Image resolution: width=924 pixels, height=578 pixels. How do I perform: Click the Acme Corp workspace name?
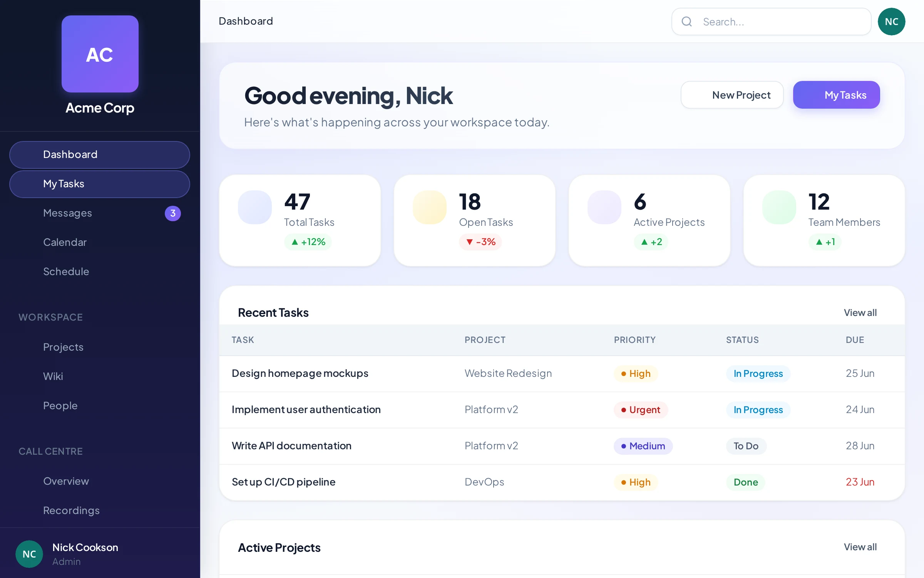click(100, 108)
